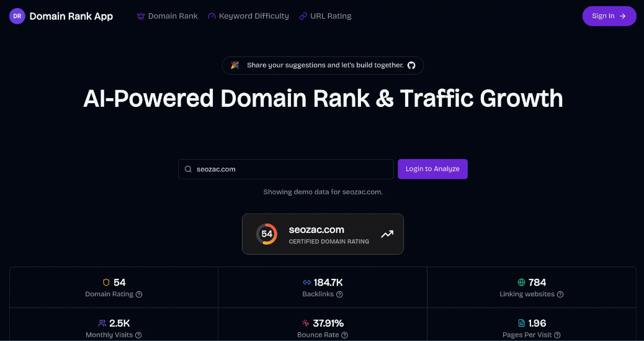Click the help icon beside Bounce Rate
644x341 pixels.
(x=345, y=335)
